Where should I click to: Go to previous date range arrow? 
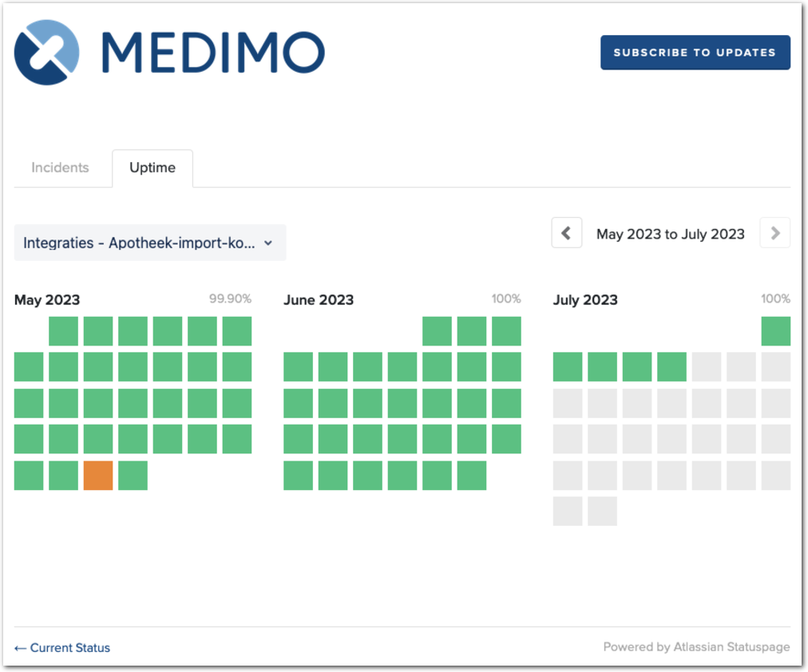(566, 233)
